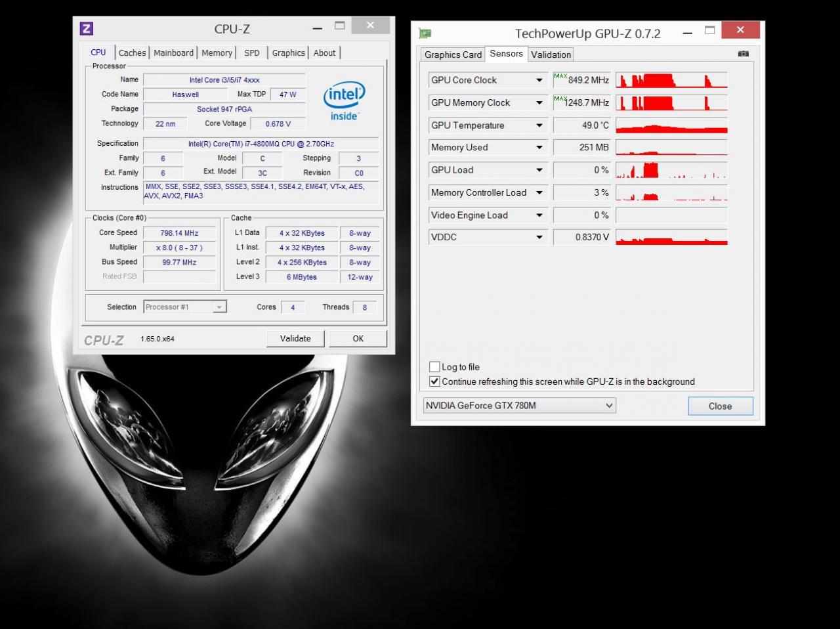Click the 798.14 MHz Core Speed value
Image resolution: width=840 pixels, height=629 pixels.
click(179, 233)
